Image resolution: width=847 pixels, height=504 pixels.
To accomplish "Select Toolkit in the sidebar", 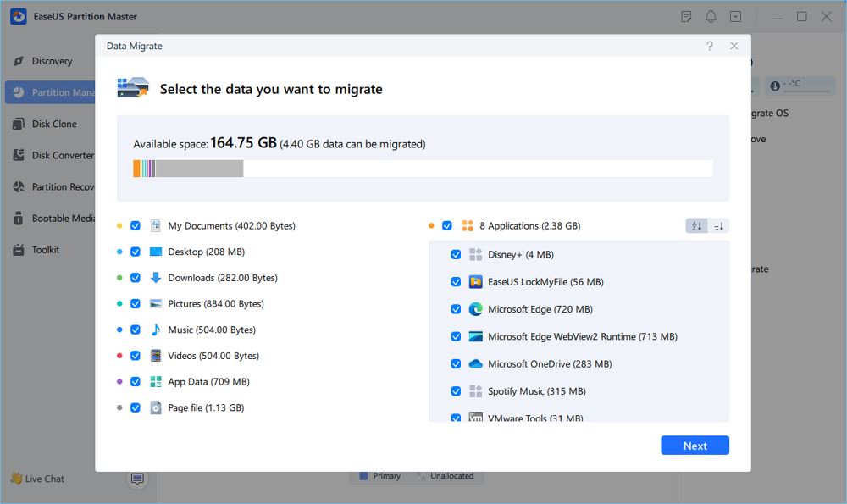I will 46,250.
